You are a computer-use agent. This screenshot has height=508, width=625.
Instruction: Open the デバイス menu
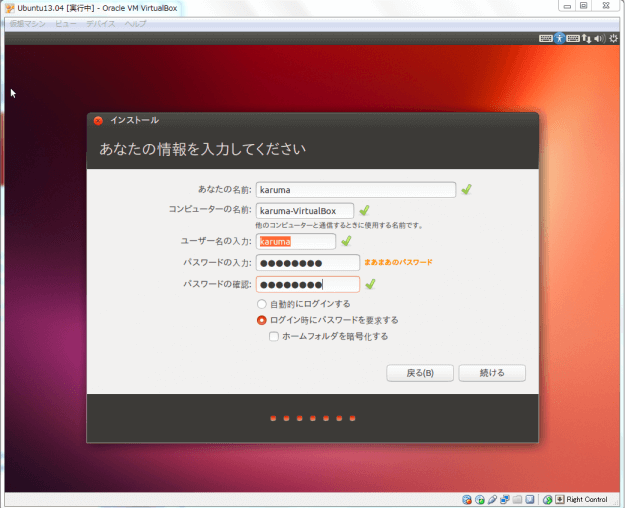coord(100,24)
